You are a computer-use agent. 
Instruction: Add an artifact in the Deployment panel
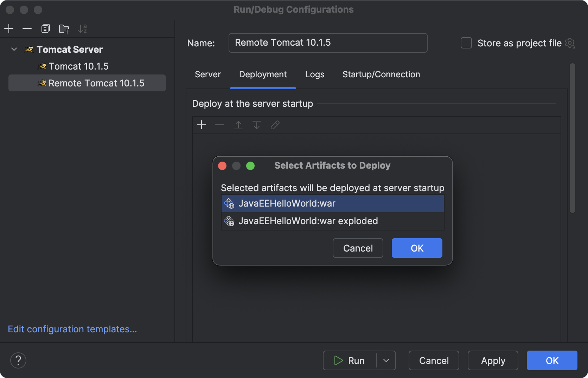pos(202,125)
